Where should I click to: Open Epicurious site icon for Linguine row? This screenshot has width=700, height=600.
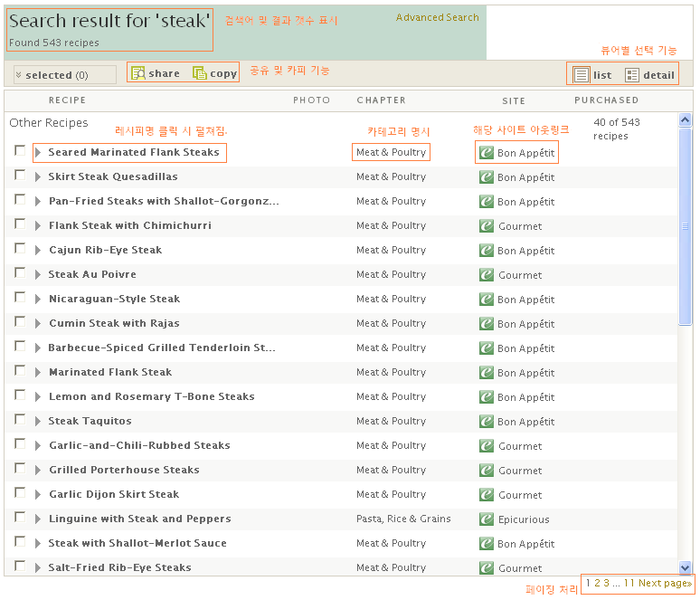pyautogui.click(x=487, y=519)
